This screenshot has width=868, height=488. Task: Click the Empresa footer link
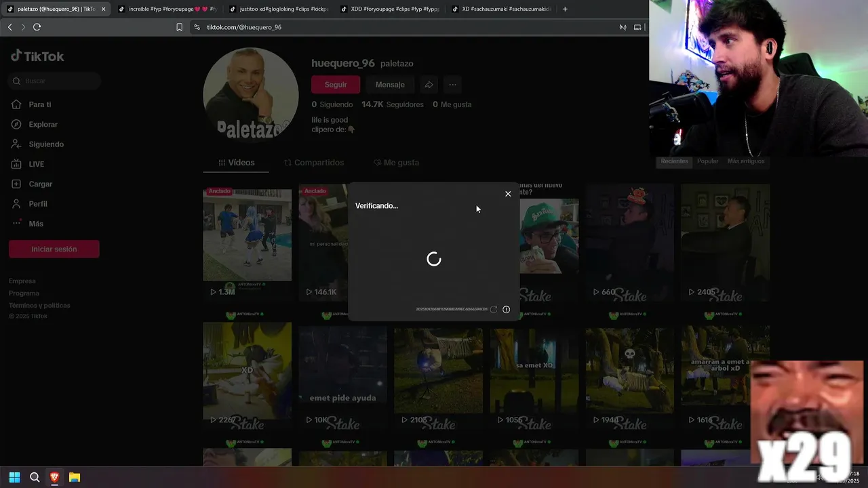click(22, 281)
